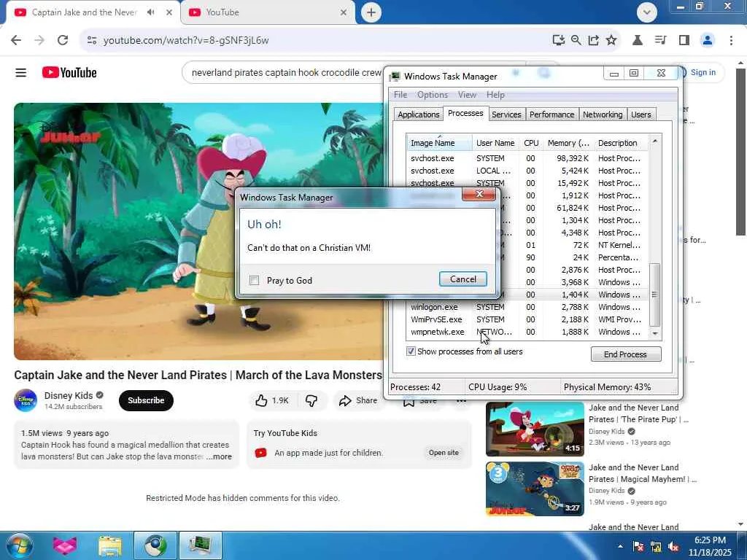Open the Chrome profile avatar

pyautogui.click(x=708, y=40)
